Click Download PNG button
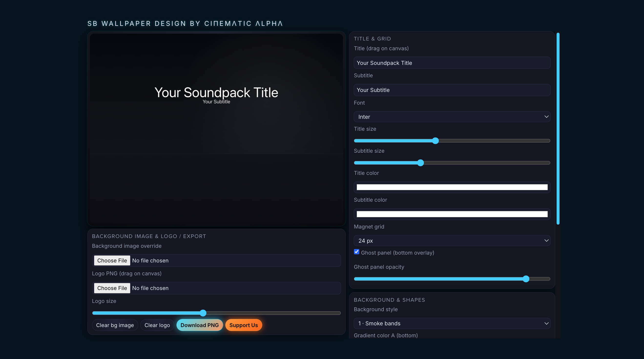This screenshot has height=359, width=644. (199, 325)
